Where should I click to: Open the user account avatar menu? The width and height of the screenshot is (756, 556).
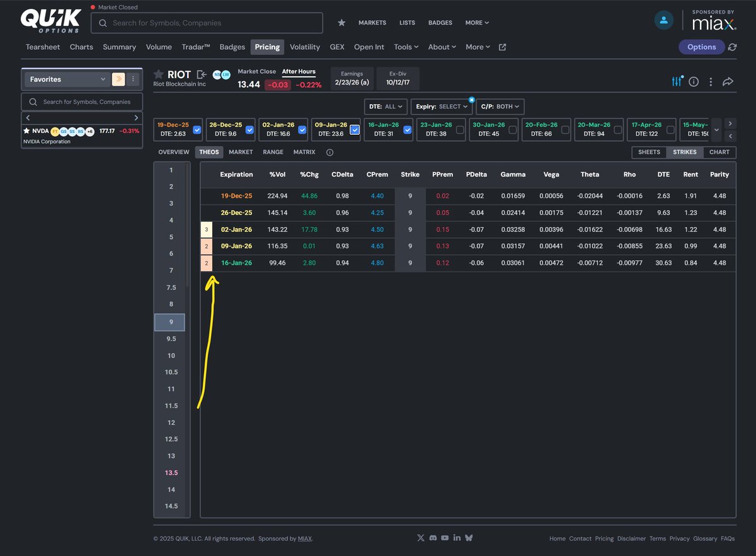pos(663,20)
